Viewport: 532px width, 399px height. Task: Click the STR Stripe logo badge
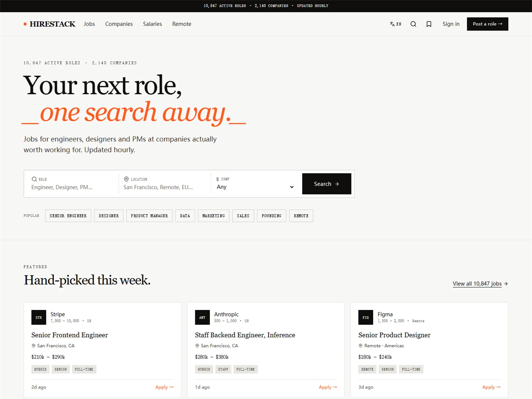click(x=39, y=318)
